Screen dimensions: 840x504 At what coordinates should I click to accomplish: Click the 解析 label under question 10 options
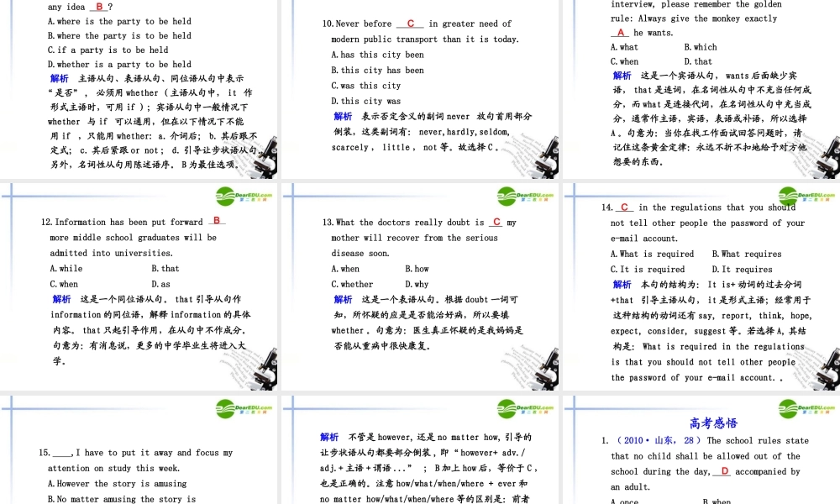tap(343, 116)
